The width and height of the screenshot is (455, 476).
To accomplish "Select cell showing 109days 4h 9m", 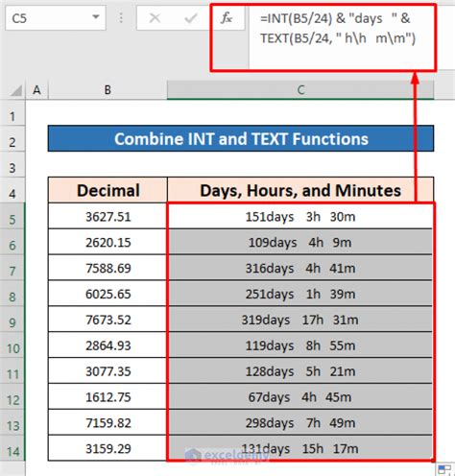I will [x=300, y=242].
